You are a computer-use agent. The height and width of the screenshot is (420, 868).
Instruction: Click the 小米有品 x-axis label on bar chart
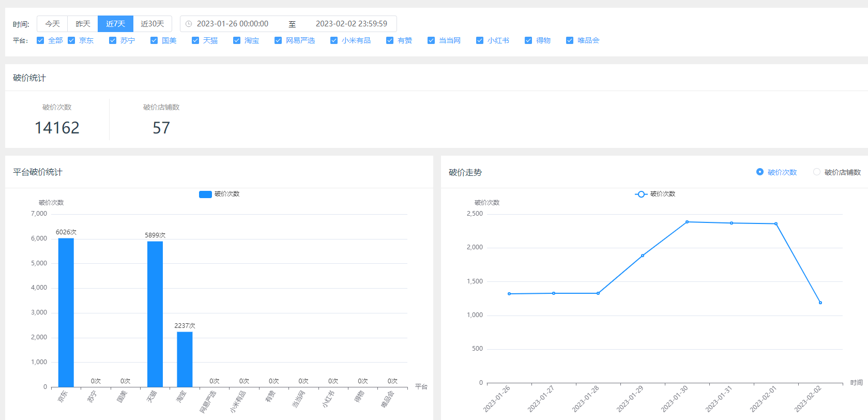(238, 402)
